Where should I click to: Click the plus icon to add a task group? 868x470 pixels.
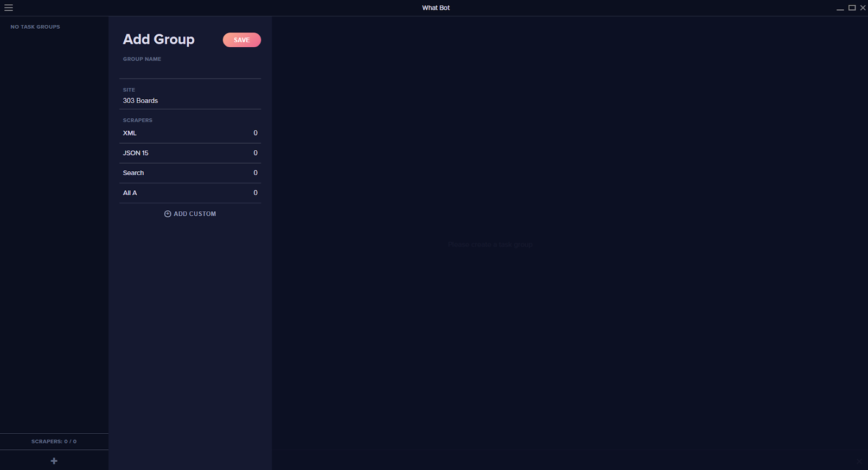pos(54,461)
